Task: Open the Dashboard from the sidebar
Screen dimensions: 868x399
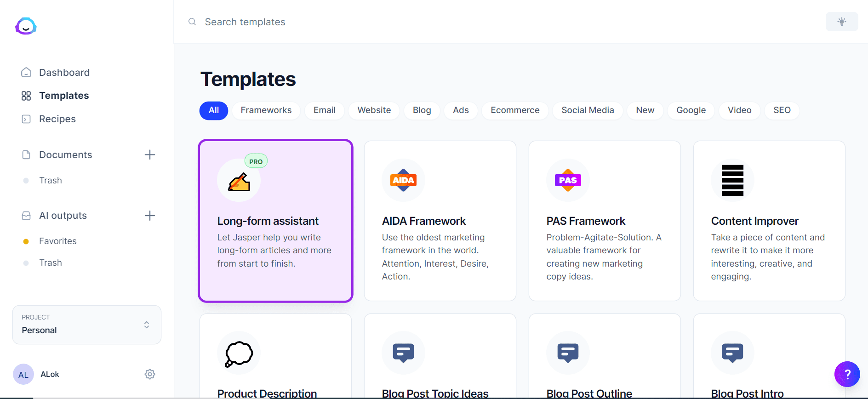Action: 64,72
